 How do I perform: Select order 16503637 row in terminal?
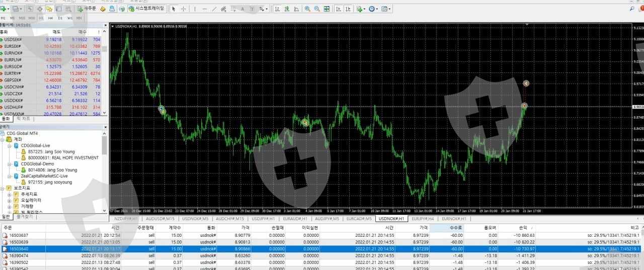click(x=322, y=235)
